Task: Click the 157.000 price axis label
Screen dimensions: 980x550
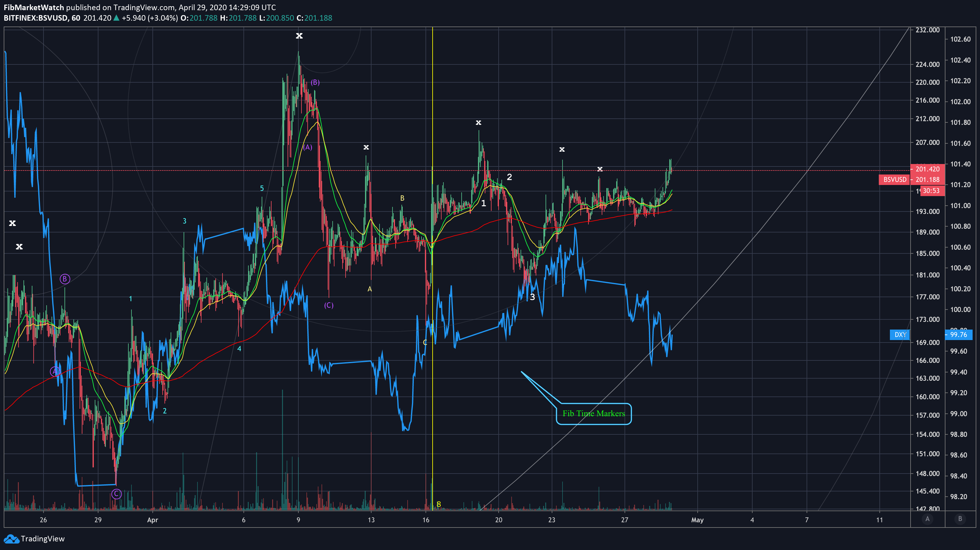Action: (928, 415)
